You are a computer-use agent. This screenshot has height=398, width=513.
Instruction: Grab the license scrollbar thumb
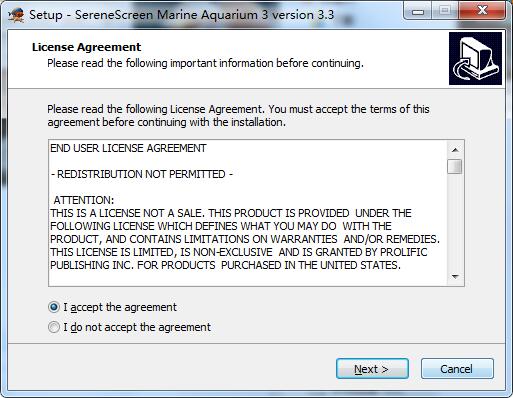tap(455, 167)
